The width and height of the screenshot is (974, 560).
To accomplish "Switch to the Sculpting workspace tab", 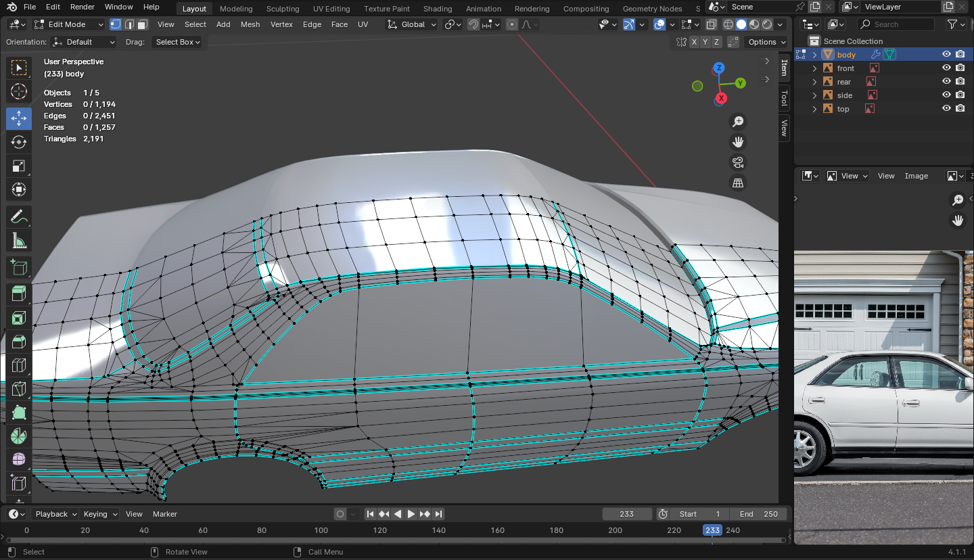I will coord(283,9).
